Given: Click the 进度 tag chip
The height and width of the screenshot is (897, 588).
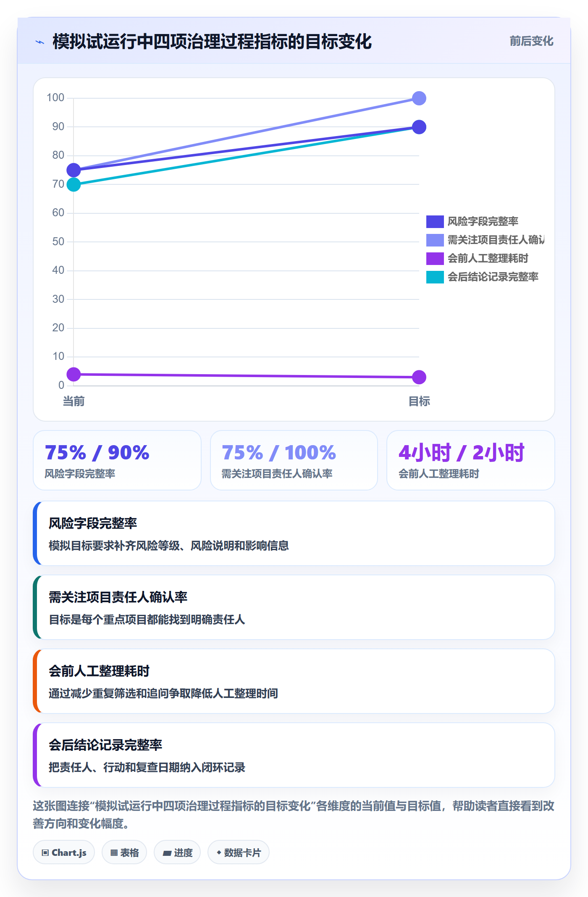Looking at the screenshot, I should pyautogui.click(x=177, y=852).
